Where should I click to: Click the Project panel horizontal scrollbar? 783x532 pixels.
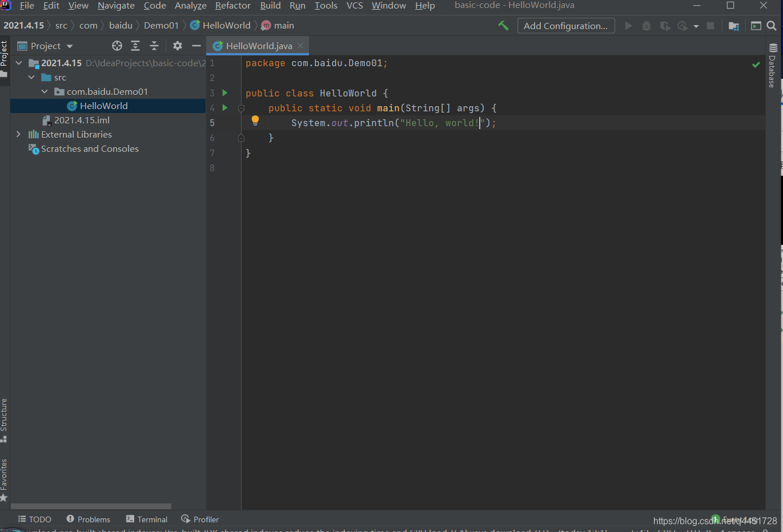tap(91, 506)
